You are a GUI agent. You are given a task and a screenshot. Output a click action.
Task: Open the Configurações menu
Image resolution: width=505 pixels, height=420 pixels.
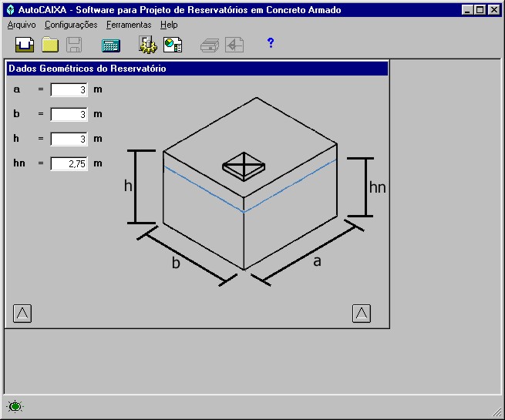click(x=71, y=25)
